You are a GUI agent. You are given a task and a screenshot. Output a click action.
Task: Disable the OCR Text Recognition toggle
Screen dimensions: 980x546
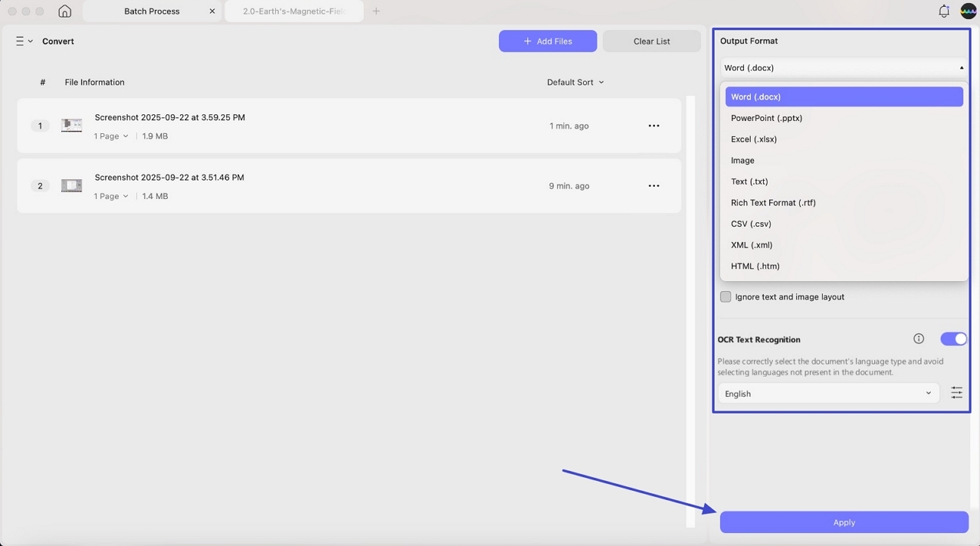[x=954, y=338]
